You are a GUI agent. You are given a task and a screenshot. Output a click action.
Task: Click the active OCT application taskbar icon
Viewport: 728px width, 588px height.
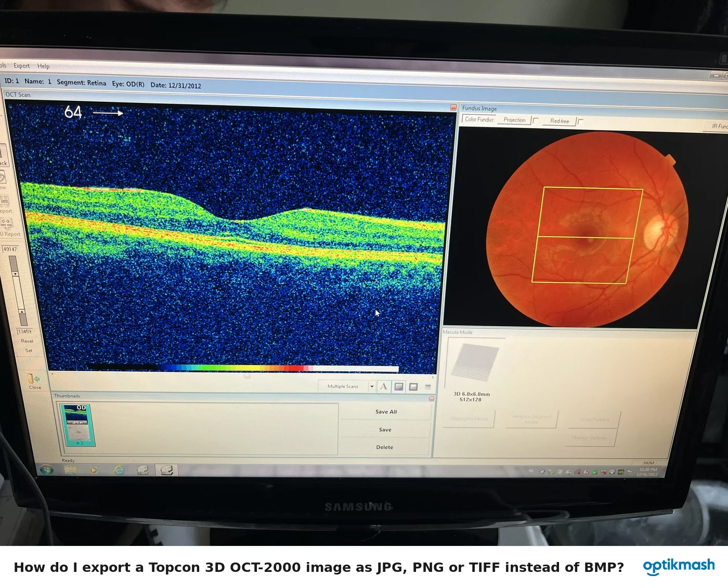pos(166,471)
